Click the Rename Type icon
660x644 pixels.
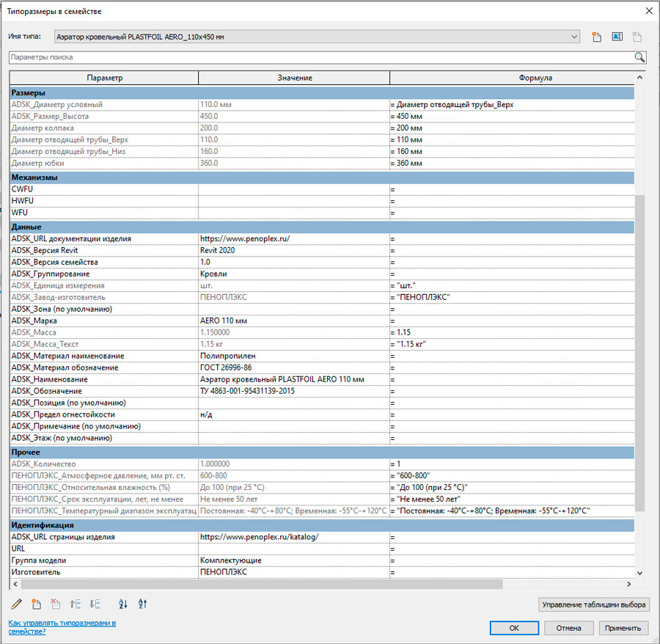click(x=617, y=37)
